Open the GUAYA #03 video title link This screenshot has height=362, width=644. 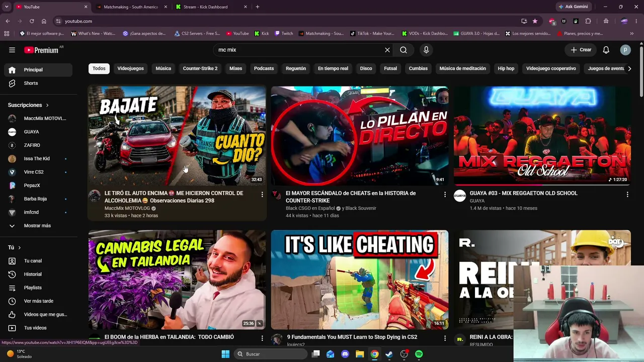(x=523, y=193)
